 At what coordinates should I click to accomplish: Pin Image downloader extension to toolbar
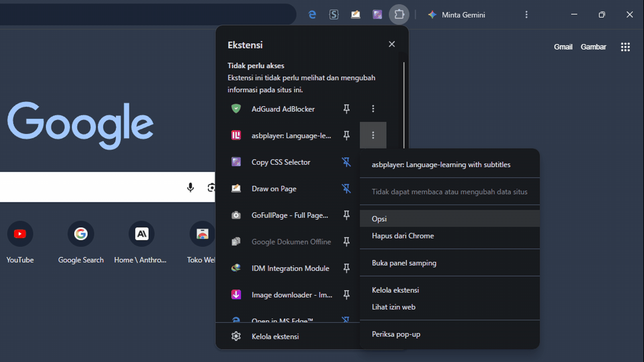tap(346, 295)
